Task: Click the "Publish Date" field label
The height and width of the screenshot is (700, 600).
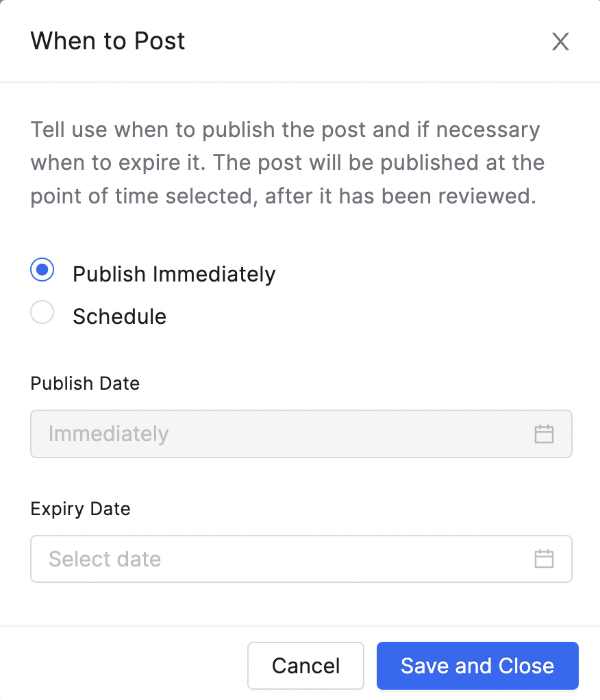Action: click(85, 384)
